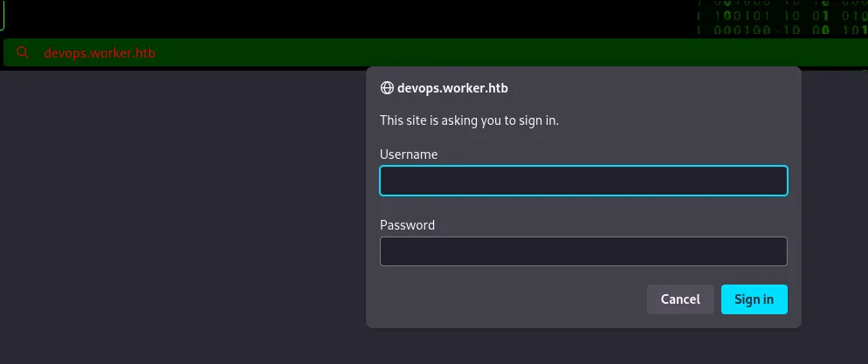Image resolution: width=868 pixels, height=364 pixels.
Task: Click the black strip above the address bar
Action: (349, 17)
